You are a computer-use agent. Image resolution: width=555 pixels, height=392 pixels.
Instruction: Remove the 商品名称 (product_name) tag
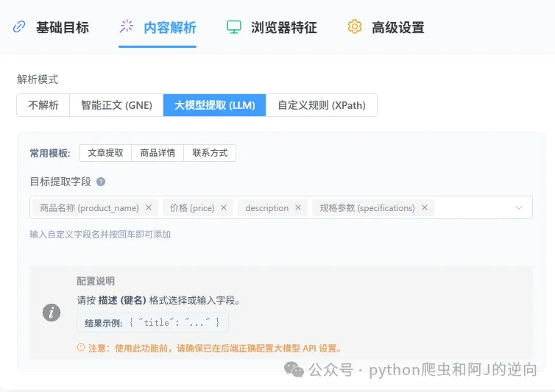[149, 207]
